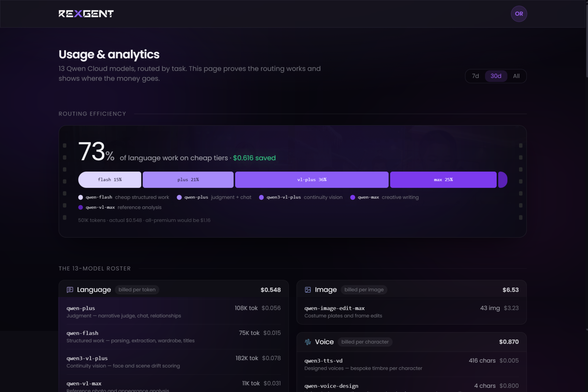Click the qwen-flash legend dot
Screen dimensions: 588x392
(81, 197)
